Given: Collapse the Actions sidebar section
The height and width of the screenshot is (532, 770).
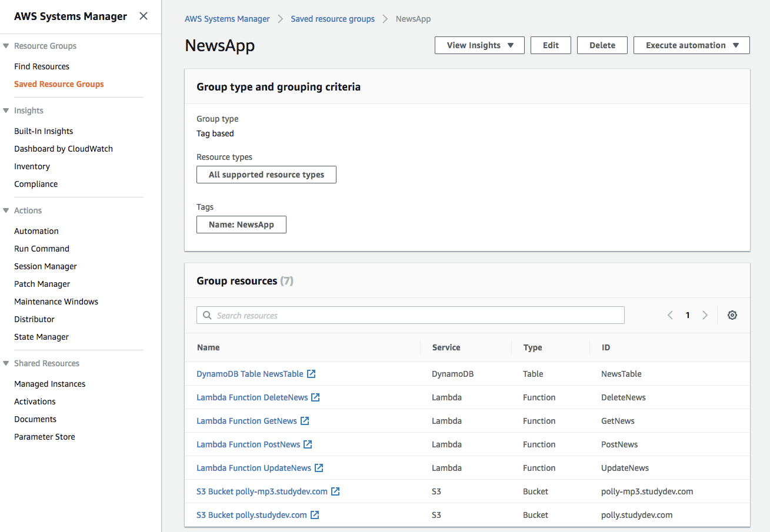Looking at the screenshot, I should 6,210.
